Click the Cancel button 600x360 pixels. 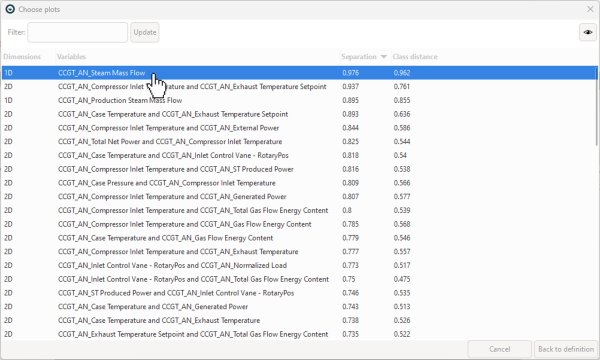pyautogui.click(x=499, y=349)
